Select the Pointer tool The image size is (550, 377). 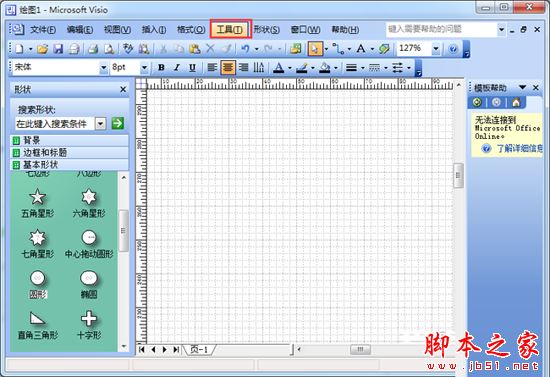(315, 49)
